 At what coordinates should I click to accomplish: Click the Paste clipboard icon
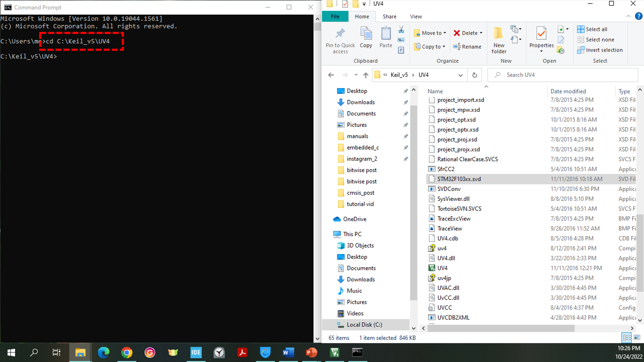coord(386,33)
